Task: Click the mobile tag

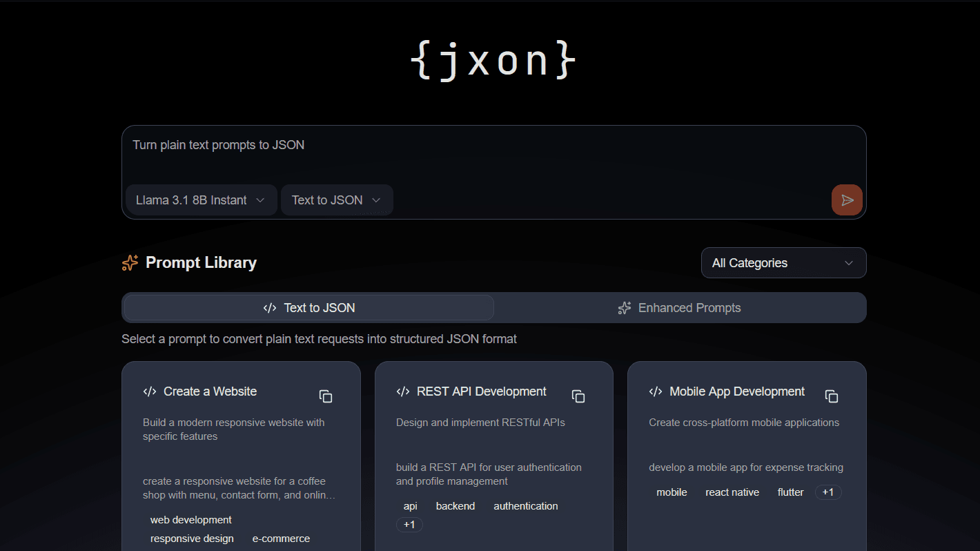Action: coord(672,492)
